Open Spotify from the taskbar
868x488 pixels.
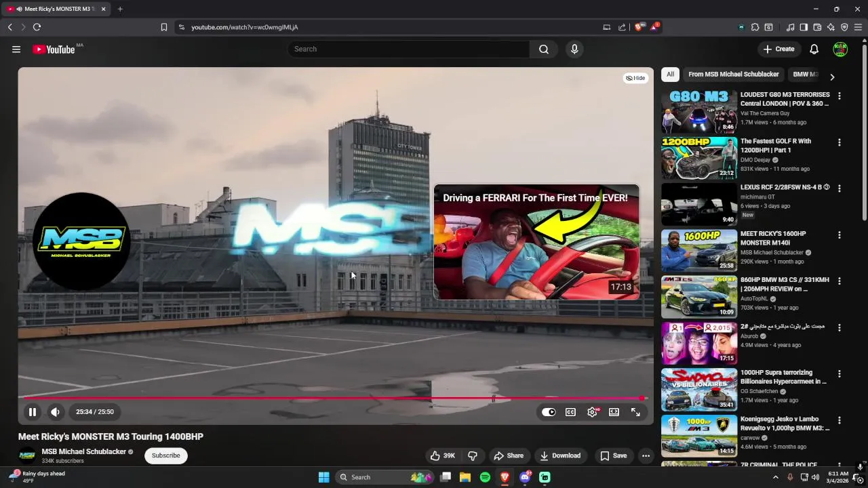point(485,477)
